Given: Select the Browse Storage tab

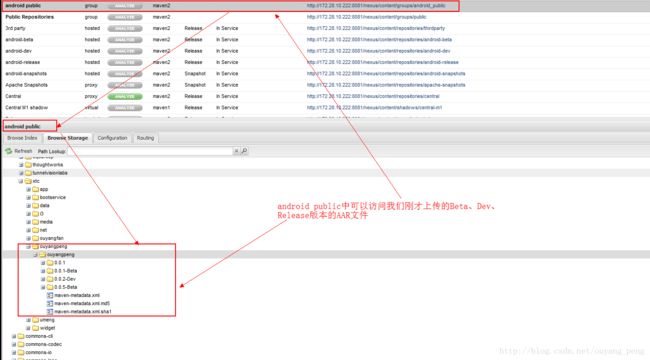Looking at the screenshot, I should (68, 138).
